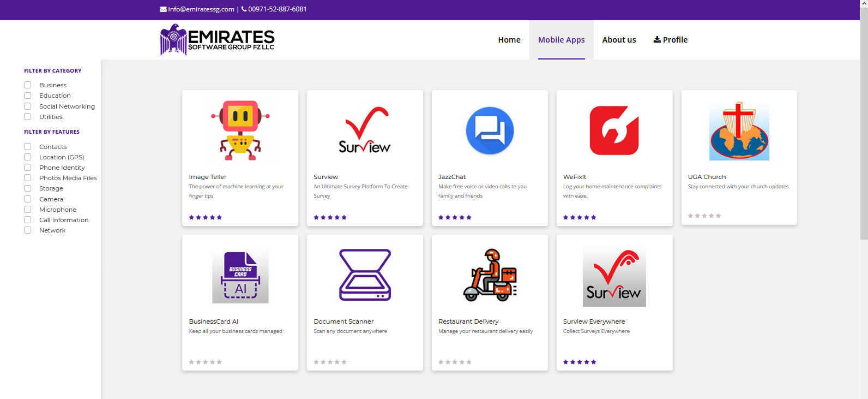Click the 'FILTER BY CATEGORY' heading
This screenshot has width=868, height=399.
click(53, 71)
